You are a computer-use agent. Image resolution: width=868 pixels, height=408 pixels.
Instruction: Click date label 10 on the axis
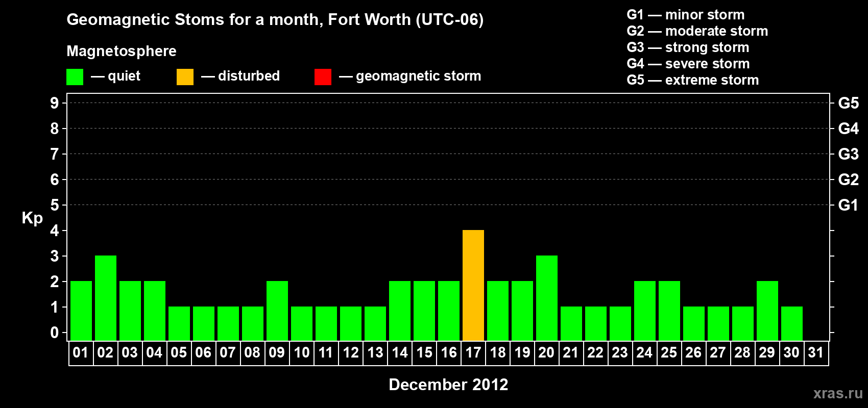302,353
